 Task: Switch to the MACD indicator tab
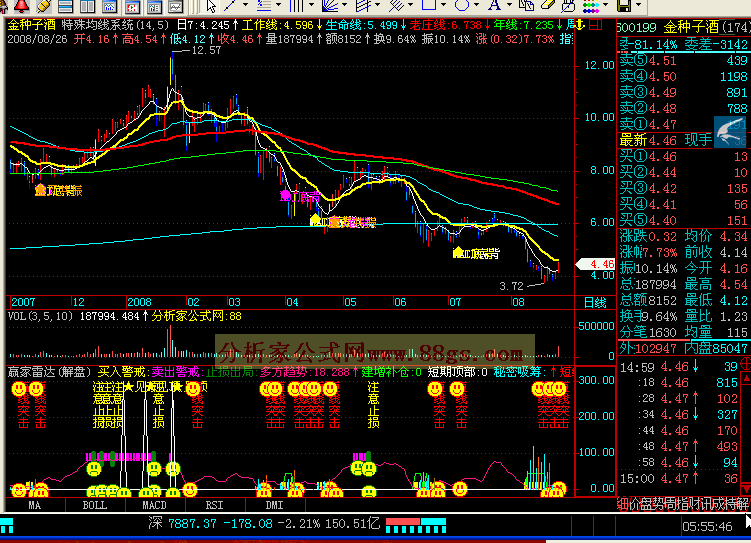coord(155,505)
